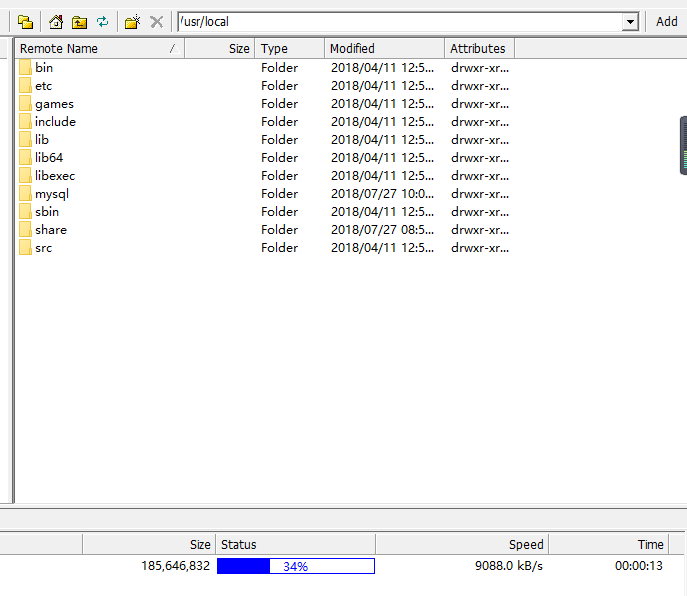The width and height of the screenshot is (687, 596).
Task: Sort by the Remote Name column header
Action: pos(99,48)
